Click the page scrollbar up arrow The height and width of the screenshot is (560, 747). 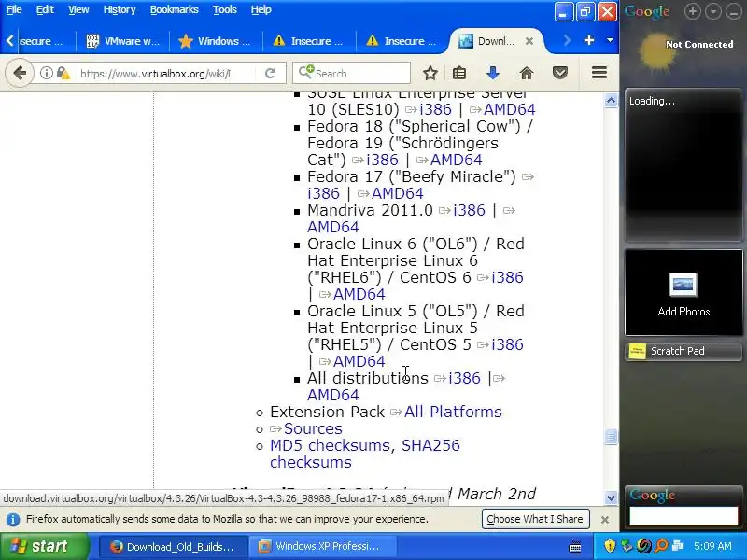click(x=612, y=101)
